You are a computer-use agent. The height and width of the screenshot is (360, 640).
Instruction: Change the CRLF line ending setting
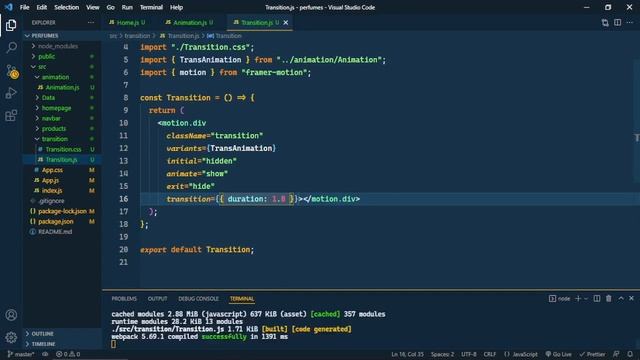pyautogui.click(x=489, y=354)
